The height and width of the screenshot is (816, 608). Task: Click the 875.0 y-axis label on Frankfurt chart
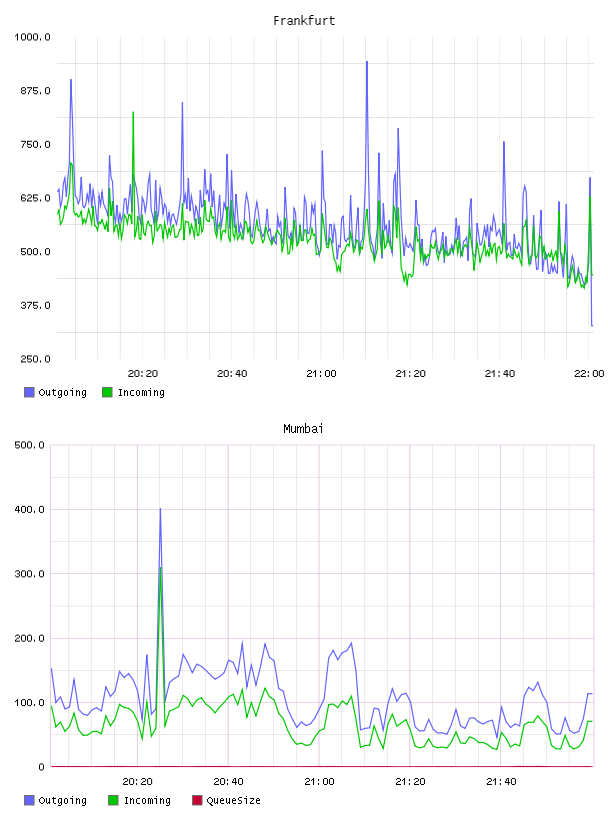tap(35, 91)
